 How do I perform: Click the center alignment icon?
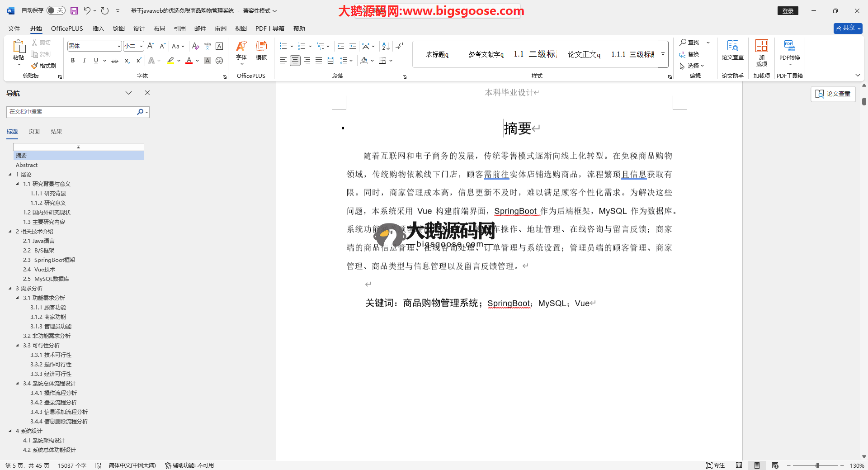[295, 61]
